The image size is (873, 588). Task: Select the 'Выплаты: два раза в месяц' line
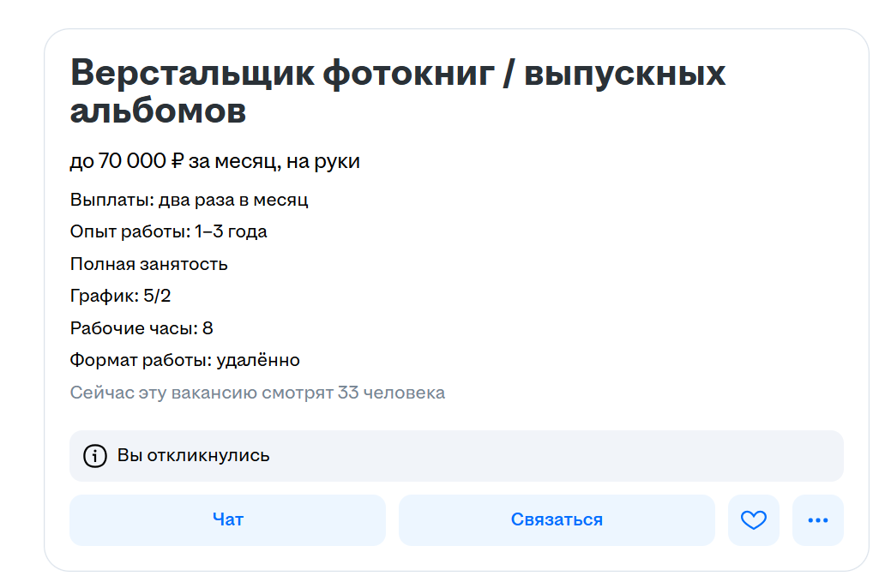pos(188,200)
